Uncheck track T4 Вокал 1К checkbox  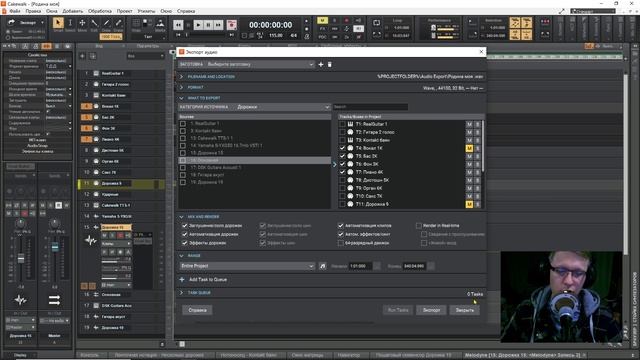coord(342,148)
